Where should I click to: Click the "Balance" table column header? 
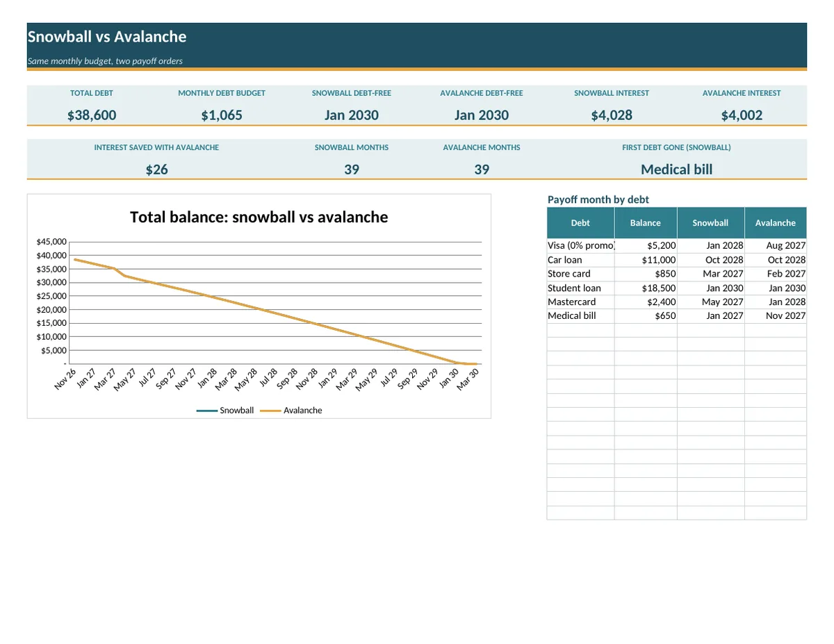pyautogui.click(x=646, y=223)
